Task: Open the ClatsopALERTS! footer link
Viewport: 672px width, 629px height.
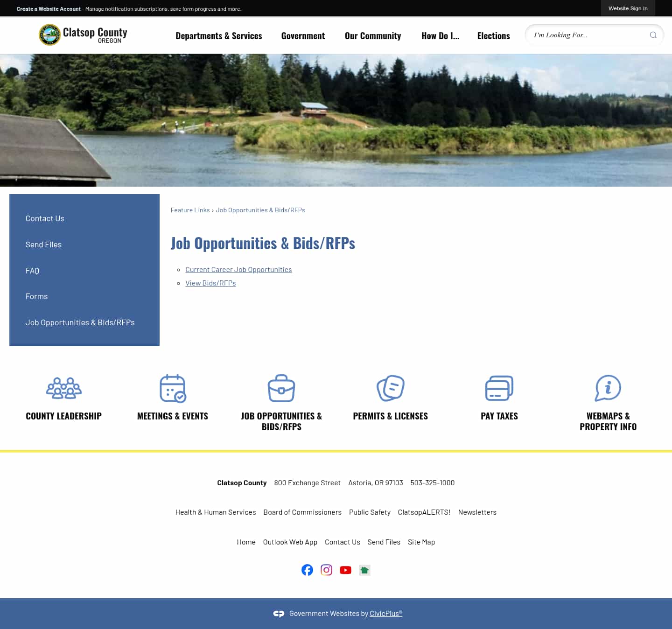Action: tap(424, 512)
